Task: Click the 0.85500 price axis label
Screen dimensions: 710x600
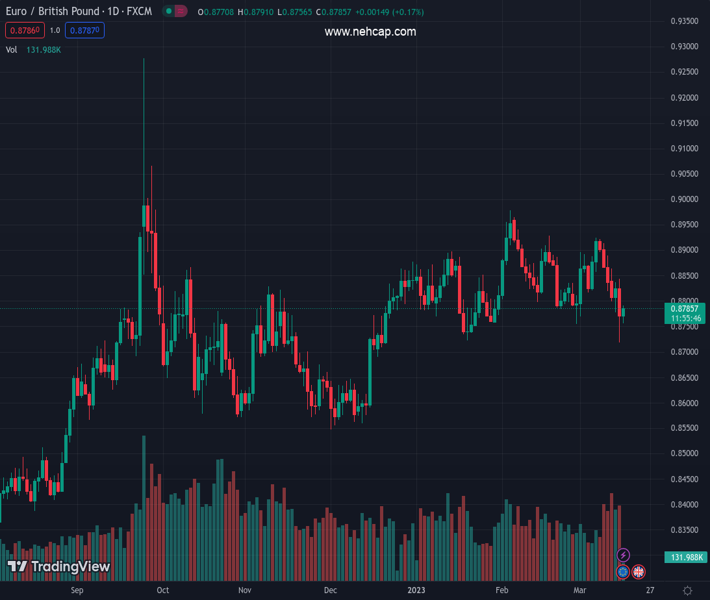Action: pyautogui.click(x=685, y=428)
